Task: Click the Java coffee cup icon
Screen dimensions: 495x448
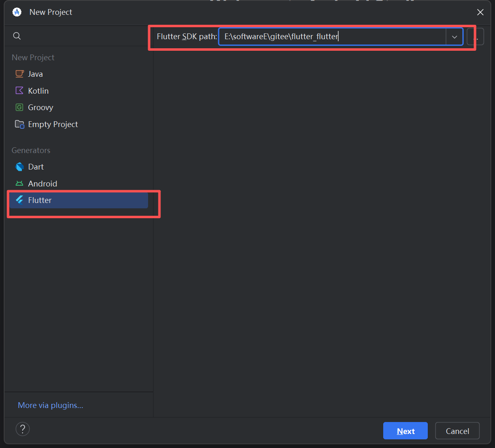Action: coord(19,74)
